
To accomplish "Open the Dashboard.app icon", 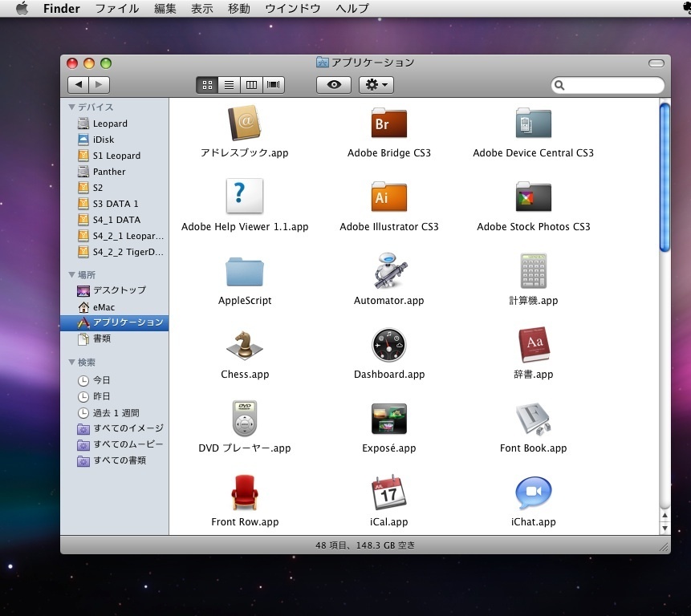I will point(389,345).
